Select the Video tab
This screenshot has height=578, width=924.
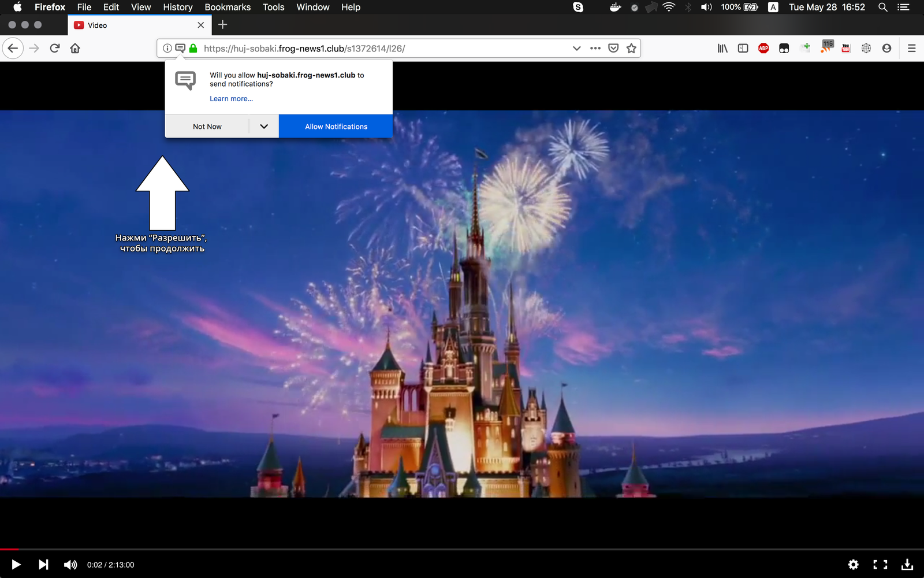point(140,25)
